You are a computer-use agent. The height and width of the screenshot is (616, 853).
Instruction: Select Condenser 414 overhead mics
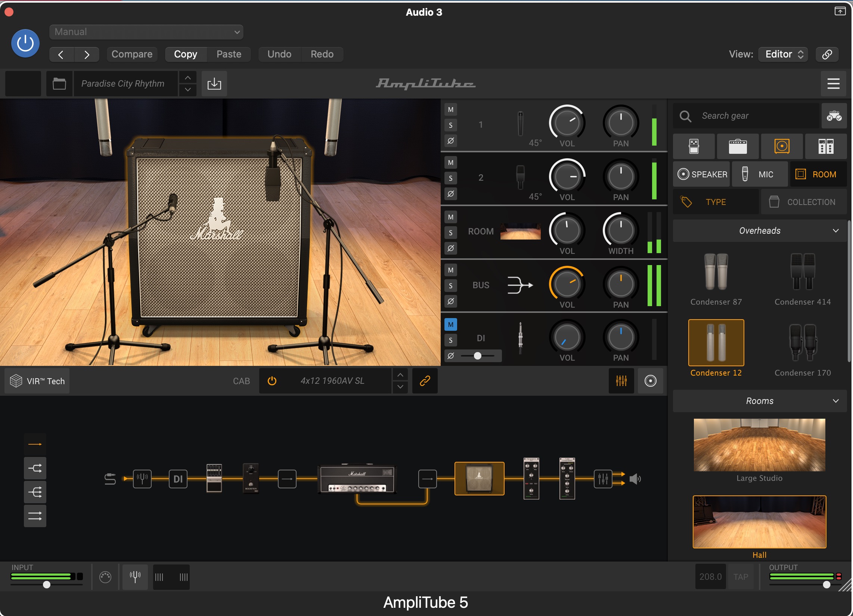[x=803, y=279]
